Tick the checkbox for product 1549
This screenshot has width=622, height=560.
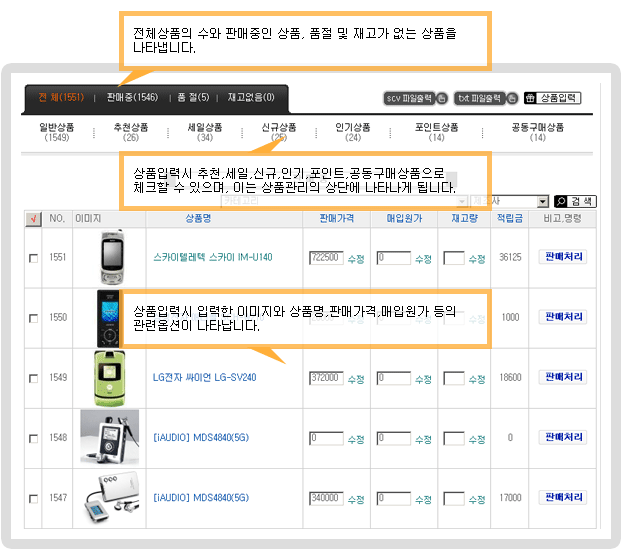click(33, 378)
